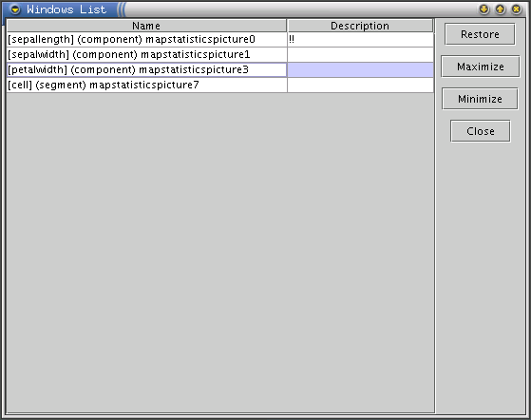
Task: Click the Restore button
Action: click(x=480, y=34)
